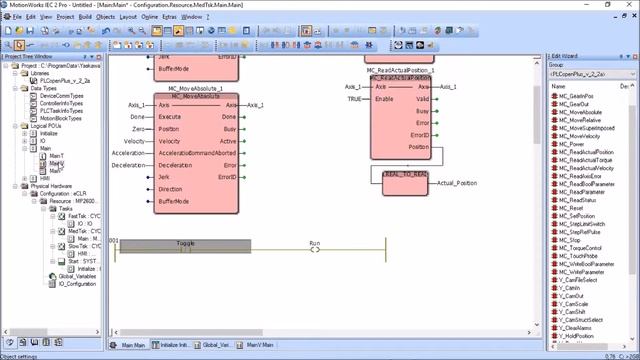Close the Project Tree Window panel
Image resolution: width=640 pixels, height=360 pixels.
tap(99, 57)
